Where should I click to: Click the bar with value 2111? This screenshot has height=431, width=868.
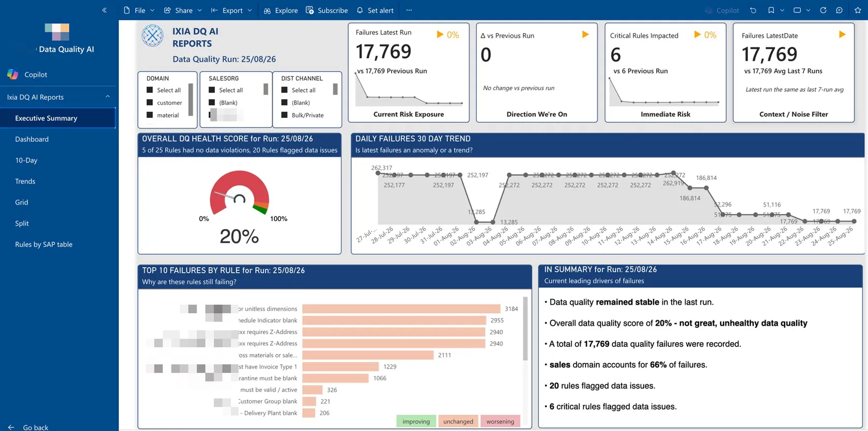pyautogui.click(x=368, y=355)
